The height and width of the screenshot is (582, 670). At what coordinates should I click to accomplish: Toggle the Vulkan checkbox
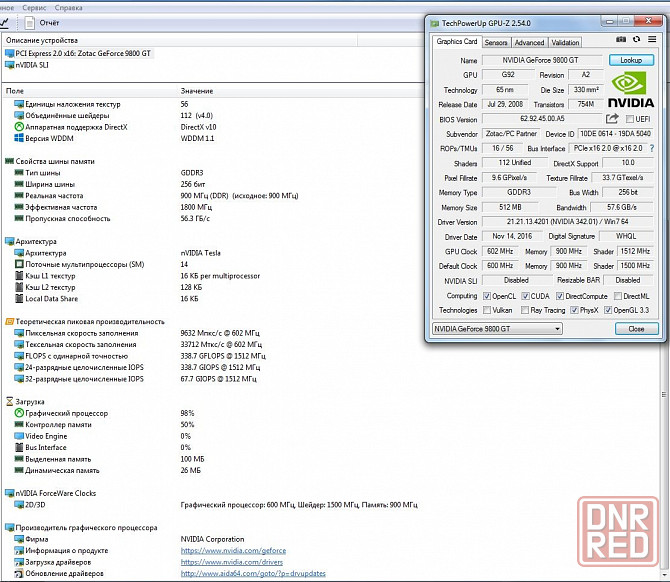[487, 310]
